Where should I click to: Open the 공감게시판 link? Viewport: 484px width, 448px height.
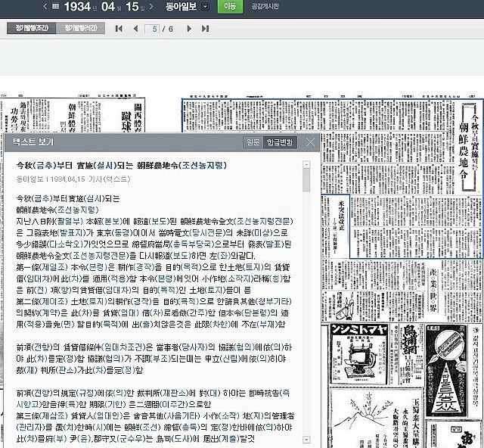click(x=265, y=6)
